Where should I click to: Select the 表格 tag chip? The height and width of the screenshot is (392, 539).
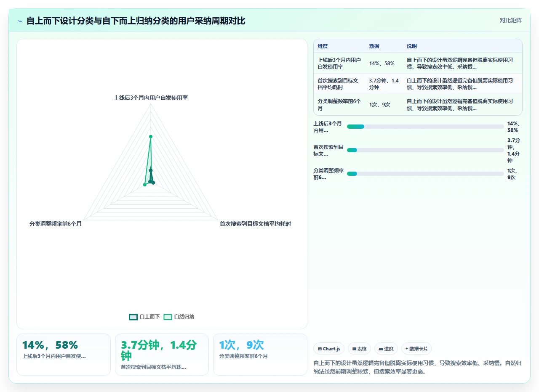pyautogui.click(x=359, y=349)
